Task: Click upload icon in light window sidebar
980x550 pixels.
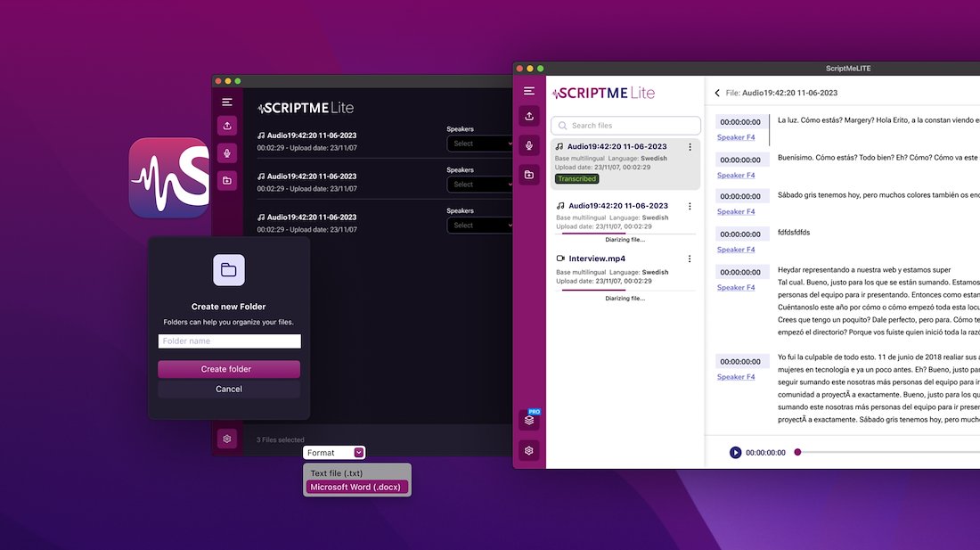Action: tap(528, 116)
